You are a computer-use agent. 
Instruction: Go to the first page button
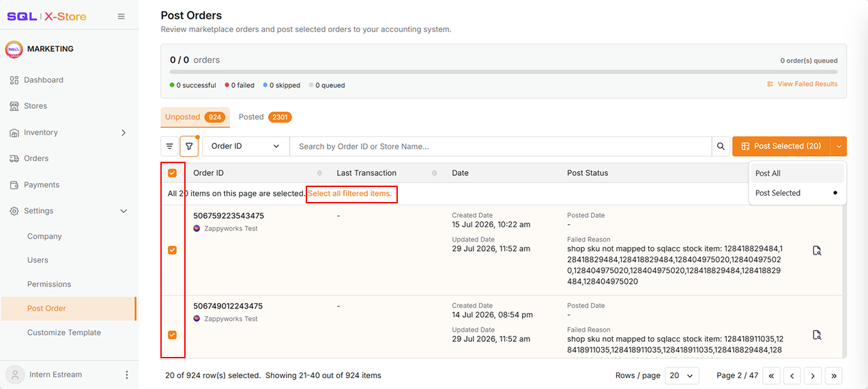[771, 375]
